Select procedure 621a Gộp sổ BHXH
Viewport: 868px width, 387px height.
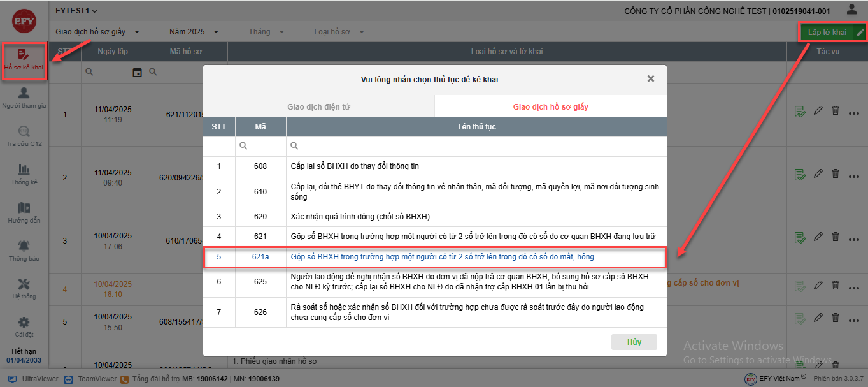click(441, 257)
